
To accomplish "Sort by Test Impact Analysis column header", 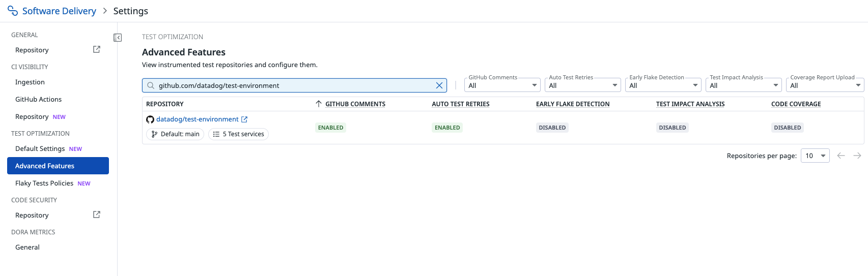I will click(690, 104).
